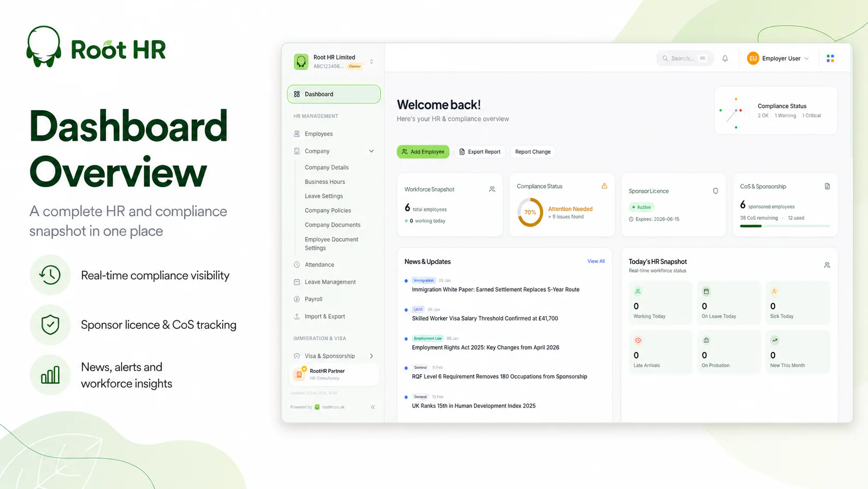The width and height of the screenshot is (868, 489).
Task: Click the 70% compliance progress ring
Action: pos(530,212)
